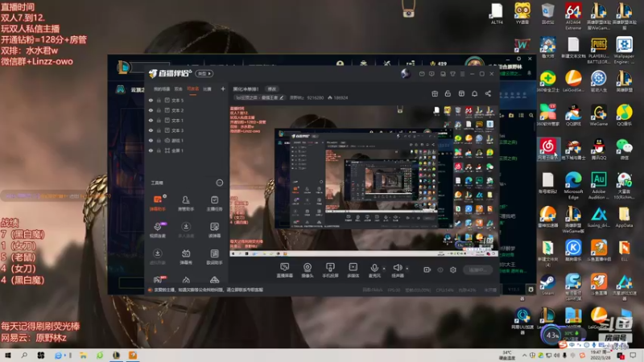This screenshot has width=644, height=362.
Task: Open the hamburger menu in the streaming app title bar
Action: click(x=462, y=74)
